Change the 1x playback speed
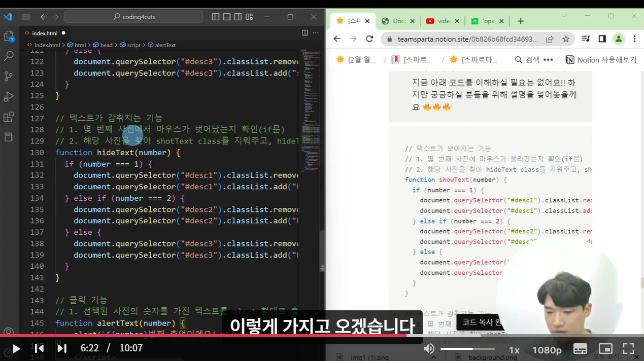644x361 pixels. point(515,350)
